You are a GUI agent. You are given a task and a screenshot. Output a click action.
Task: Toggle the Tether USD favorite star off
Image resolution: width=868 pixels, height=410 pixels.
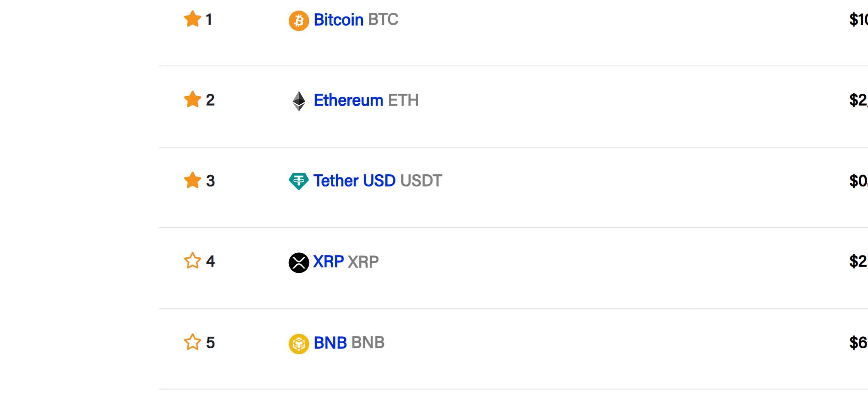(x=192, y=180)
